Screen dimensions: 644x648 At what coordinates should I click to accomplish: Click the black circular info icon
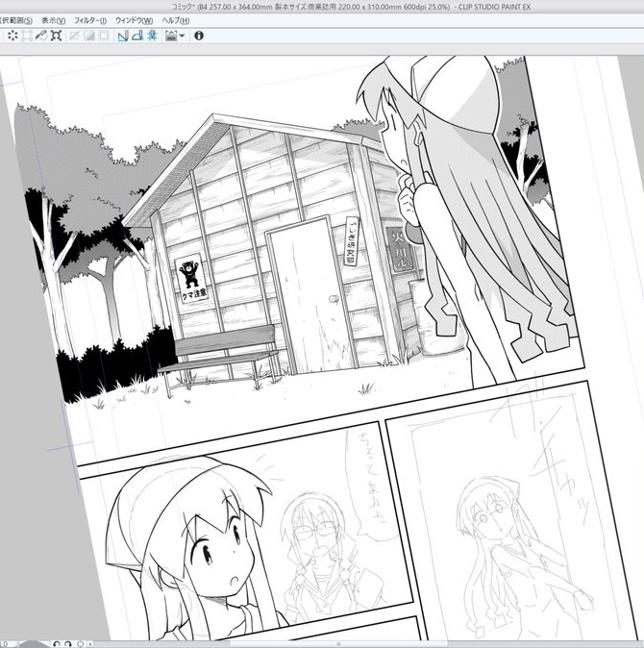[x=199, y=36]
